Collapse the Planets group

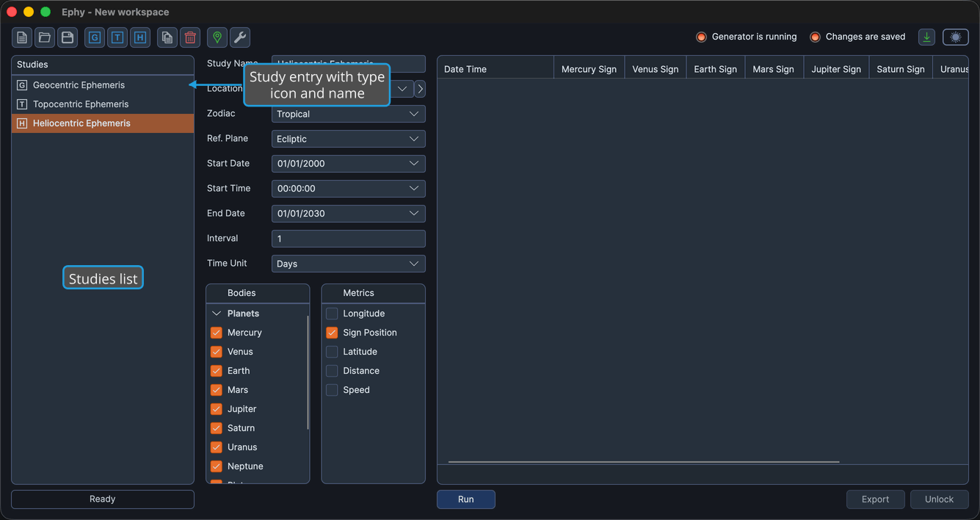217,314
